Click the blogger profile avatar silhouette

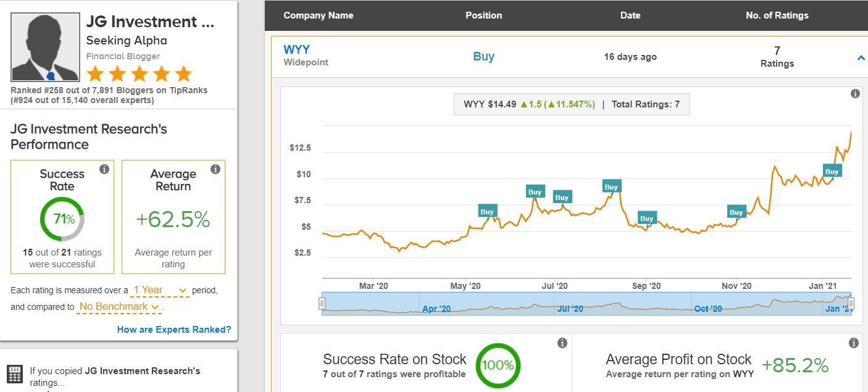point(45,47)
